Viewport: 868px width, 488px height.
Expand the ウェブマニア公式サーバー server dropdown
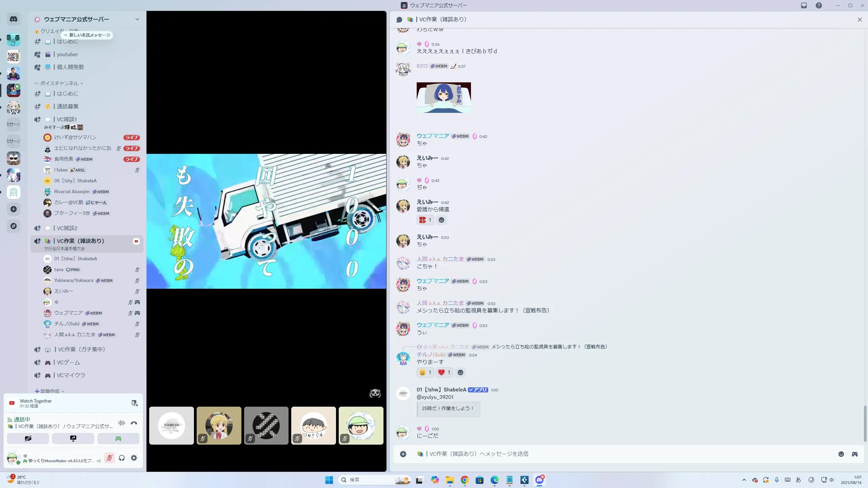137,19
